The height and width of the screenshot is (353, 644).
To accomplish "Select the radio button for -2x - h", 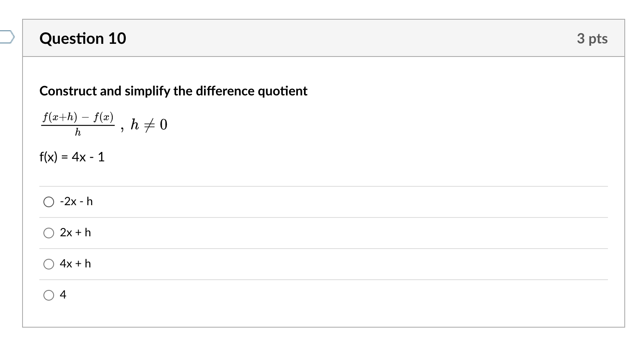I will 49,201.
